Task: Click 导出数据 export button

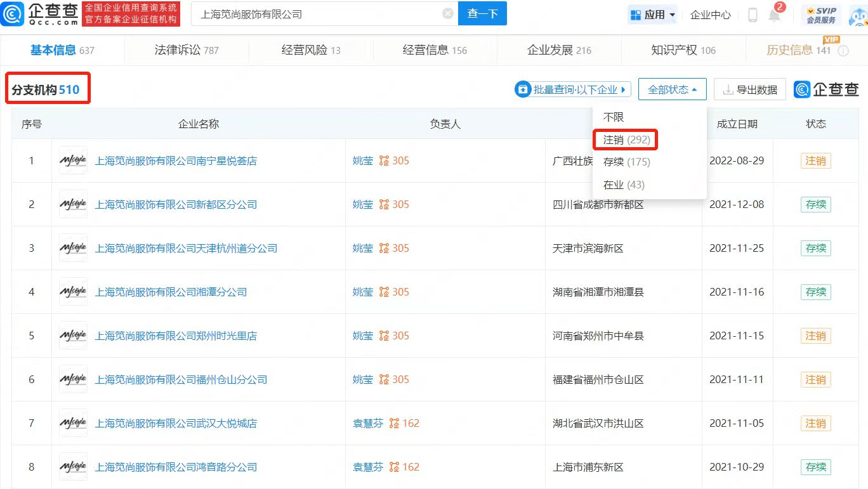Action: pos(750,89)
